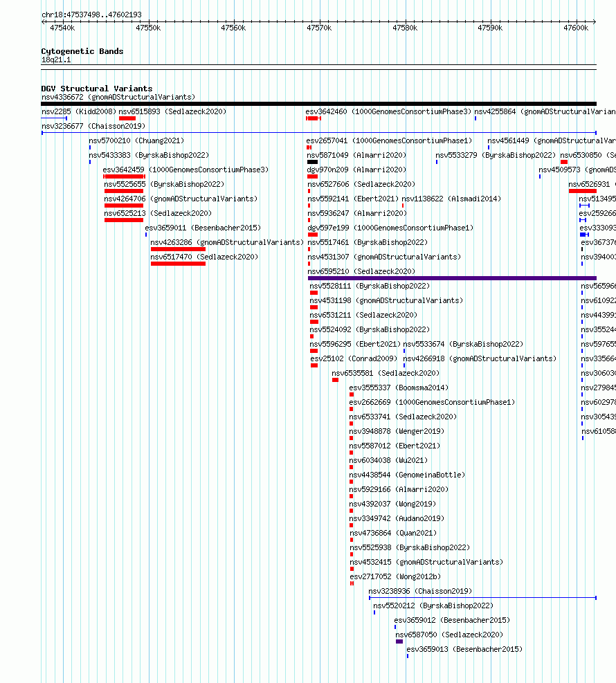The width and height of the screenshot is (616, 683).
Task: Click the purple bar under nsv6587050
Action: click(x=399, y=641)
